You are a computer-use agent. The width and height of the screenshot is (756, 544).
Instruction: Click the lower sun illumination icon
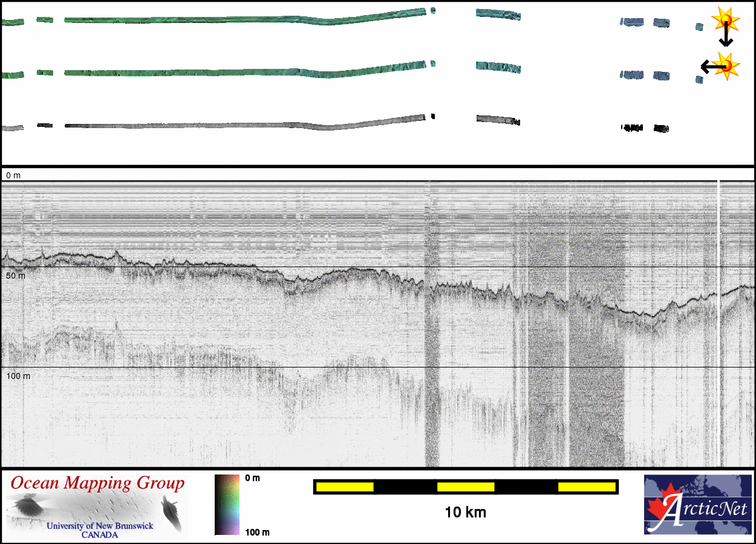point(728,64)
